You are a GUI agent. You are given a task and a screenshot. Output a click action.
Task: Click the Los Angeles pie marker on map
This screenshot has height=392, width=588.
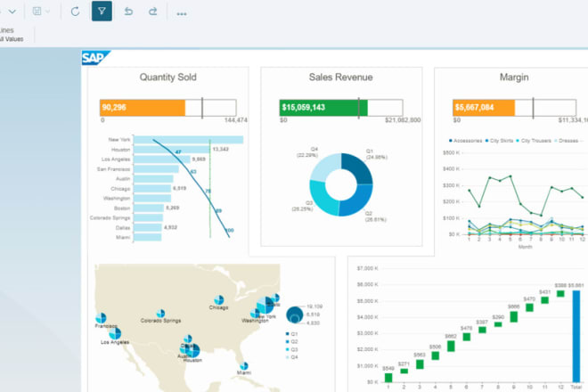[x=115, y=333]
